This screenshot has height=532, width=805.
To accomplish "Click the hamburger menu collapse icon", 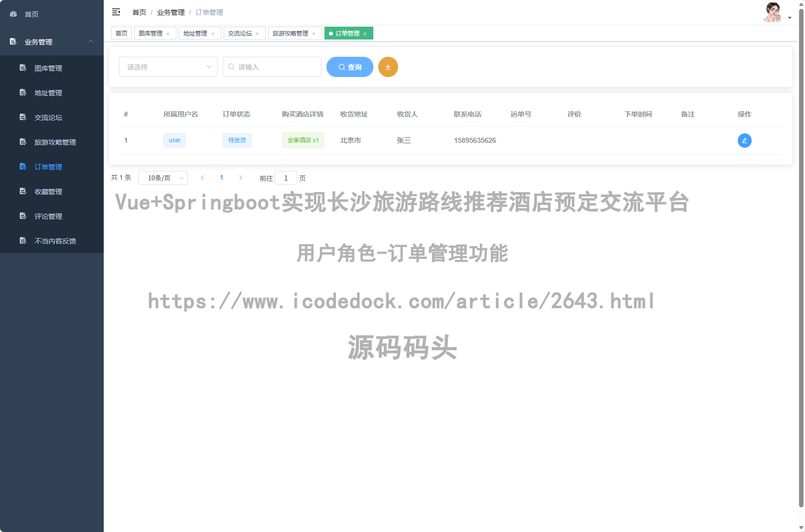I will [x=116, y=11].
